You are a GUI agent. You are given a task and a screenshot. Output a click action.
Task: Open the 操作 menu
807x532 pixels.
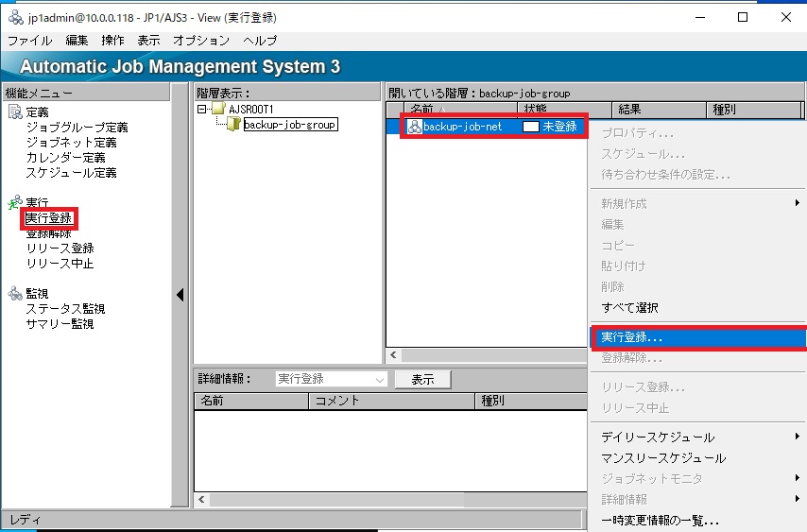(x=112, y=40)
